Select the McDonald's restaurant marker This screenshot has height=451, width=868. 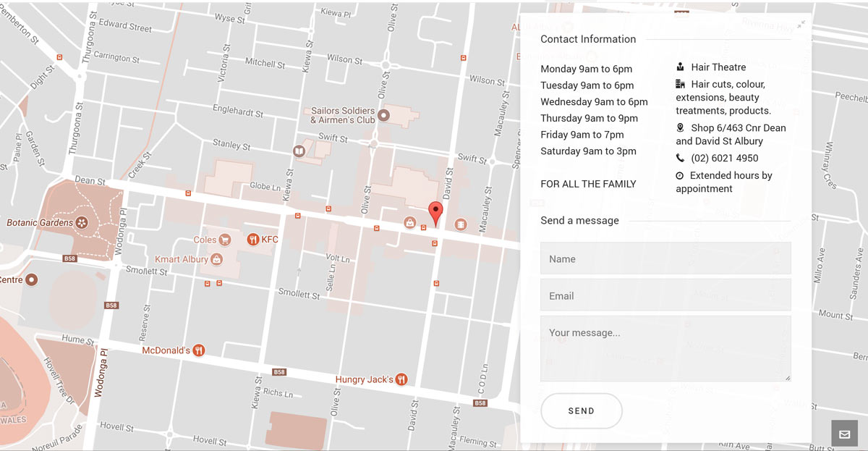click(198, 350)
